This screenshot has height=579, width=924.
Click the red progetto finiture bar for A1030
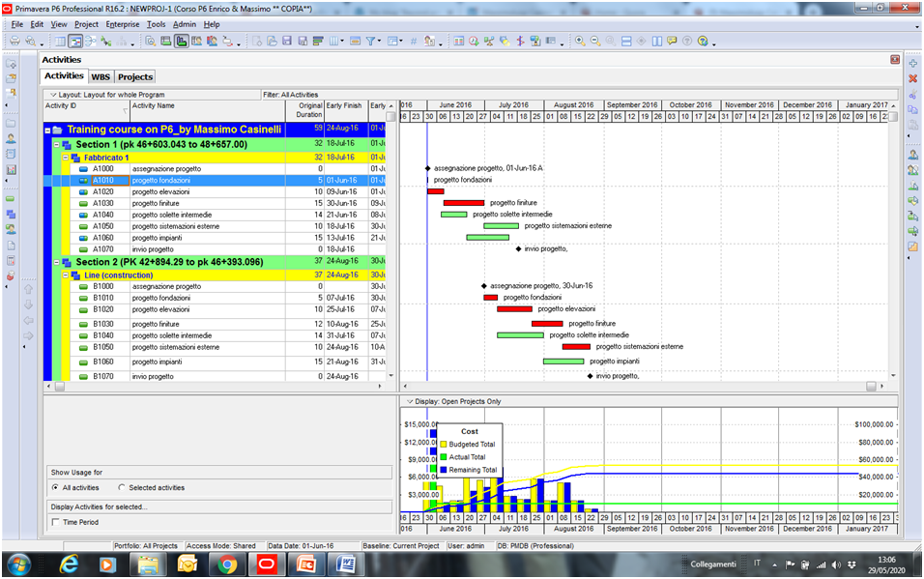pos(464,203)
